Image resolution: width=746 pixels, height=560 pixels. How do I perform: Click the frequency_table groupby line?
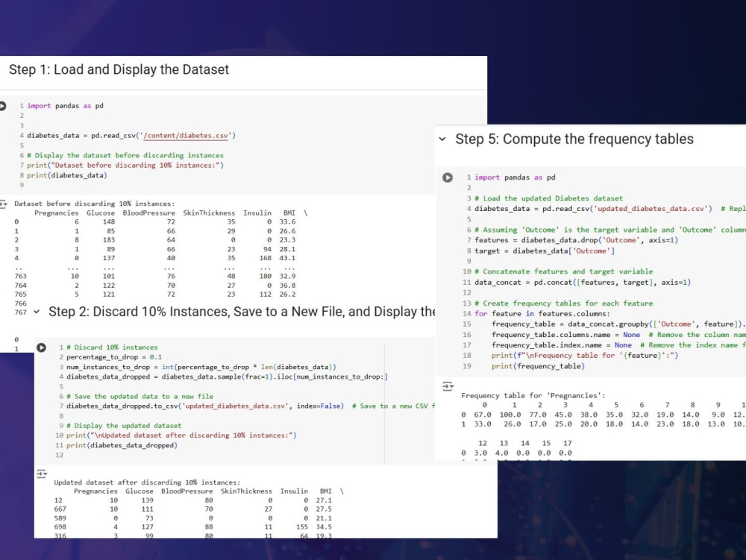coord(618,324)
